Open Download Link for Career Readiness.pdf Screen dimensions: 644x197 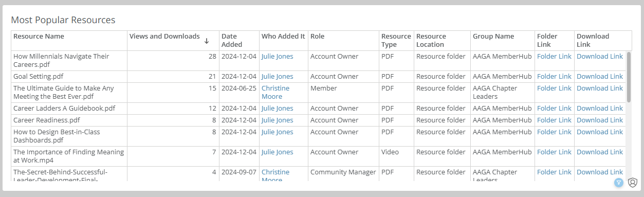[600, 120]
